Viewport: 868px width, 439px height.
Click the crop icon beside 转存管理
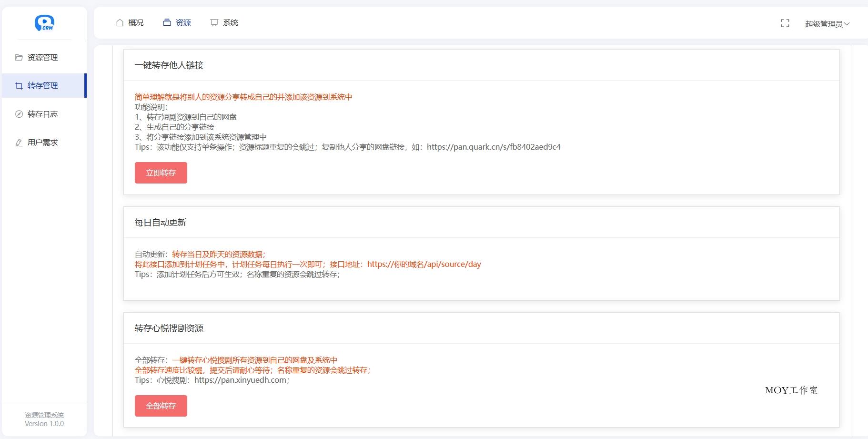click(x=19, y=86)
